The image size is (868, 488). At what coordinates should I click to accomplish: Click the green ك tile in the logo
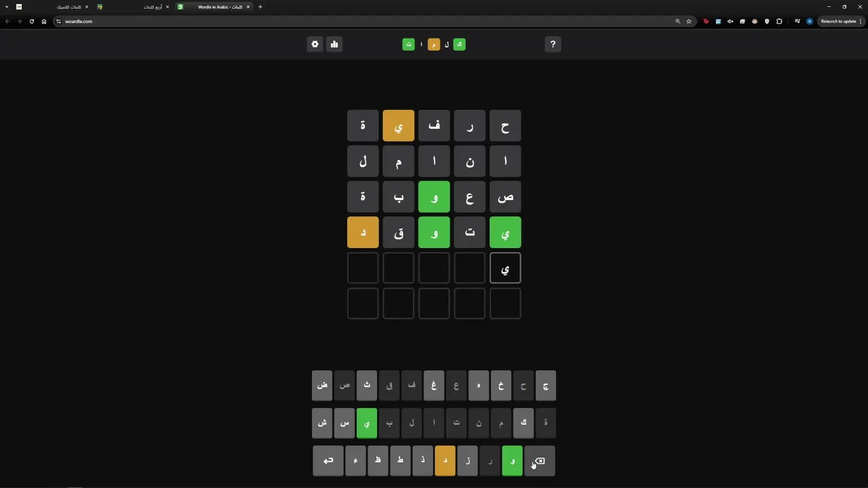click(459, 44)
